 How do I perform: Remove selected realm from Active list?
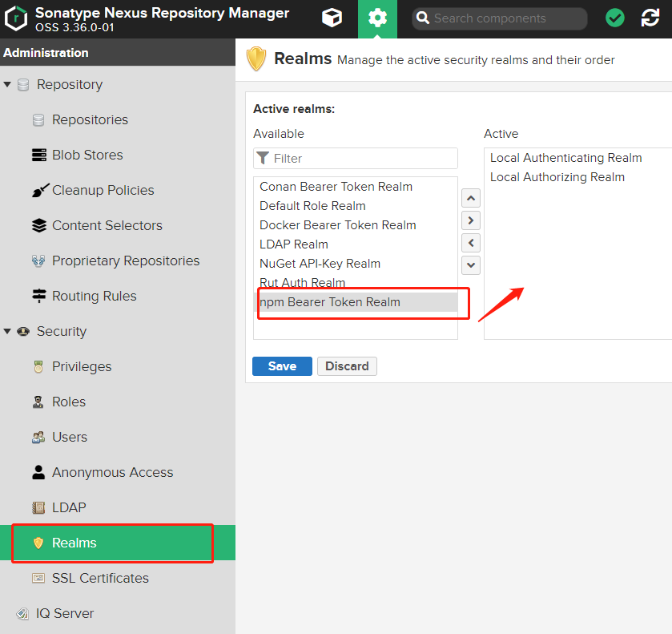point(471,243)
